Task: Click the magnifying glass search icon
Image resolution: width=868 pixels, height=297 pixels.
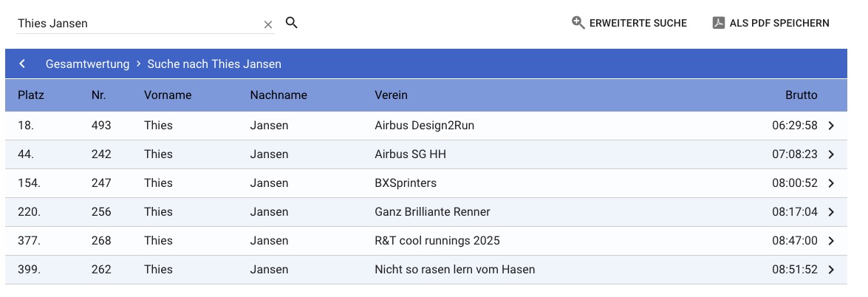Action: (292, 23)
